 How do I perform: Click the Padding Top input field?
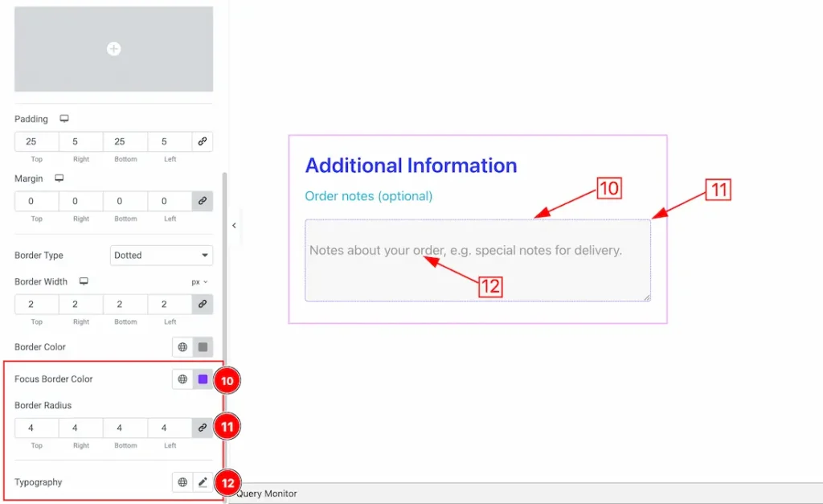36,141
